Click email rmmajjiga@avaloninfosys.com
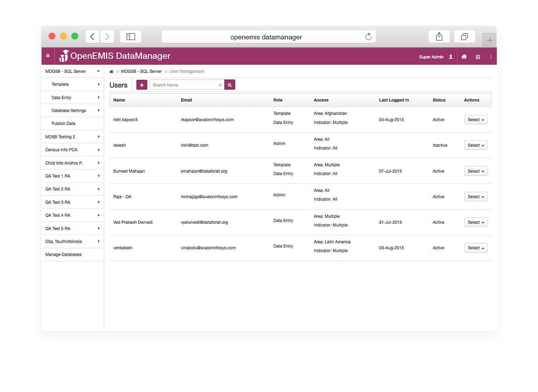 pos(209,197)
